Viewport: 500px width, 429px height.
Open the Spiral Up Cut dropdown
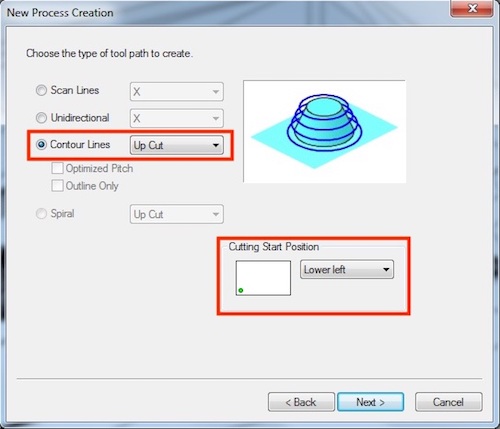pos(177,214)
